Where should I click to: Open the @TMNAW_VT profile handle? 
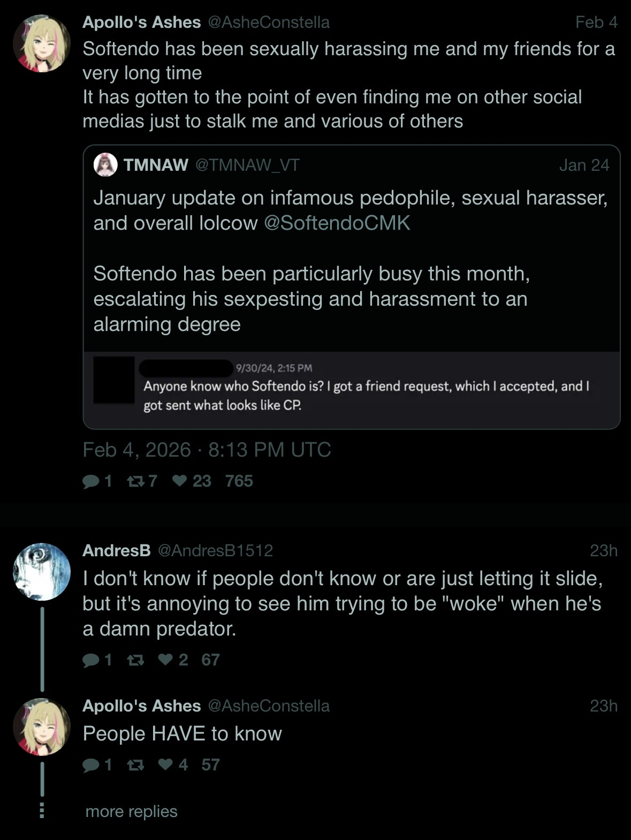click(x=247, y=165)
